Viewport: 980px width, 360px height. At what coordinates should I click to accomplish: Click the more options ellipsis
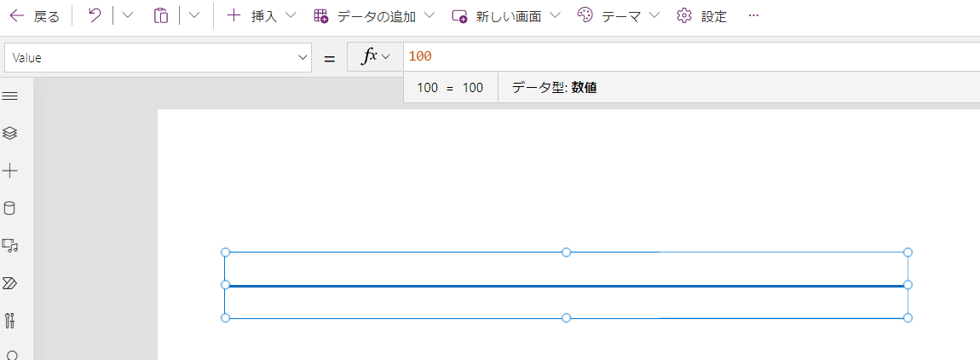pyautogui.click(x=753, y=16)
